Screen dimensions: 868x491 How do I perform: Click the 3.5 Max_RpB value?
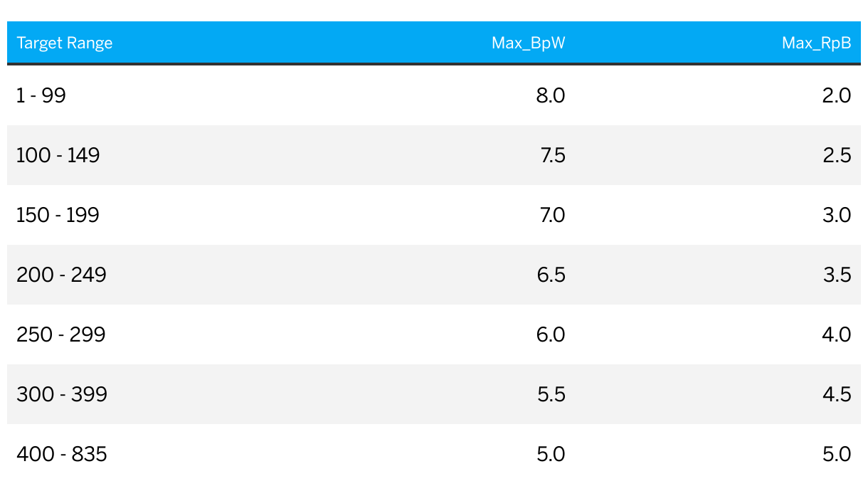[837, 275]
